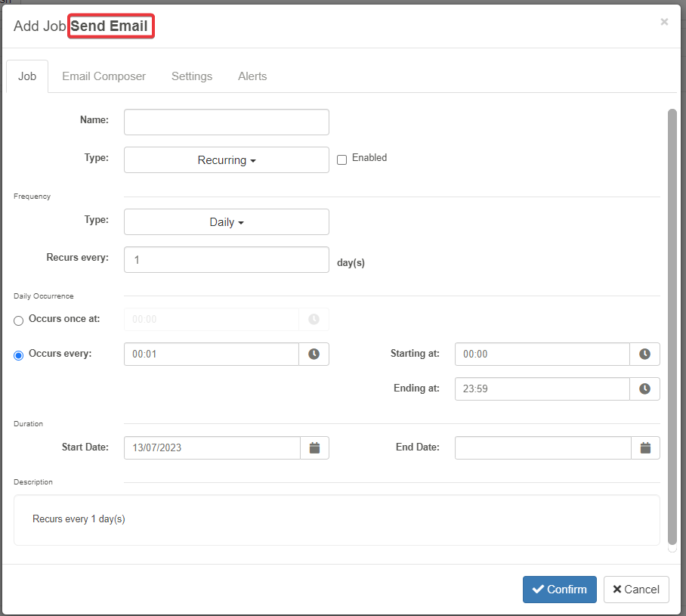The height and width of the screenshot is (616, 686).
Task: Focus the Name text field
Action: pyautogui.click(x=227, y=122)
